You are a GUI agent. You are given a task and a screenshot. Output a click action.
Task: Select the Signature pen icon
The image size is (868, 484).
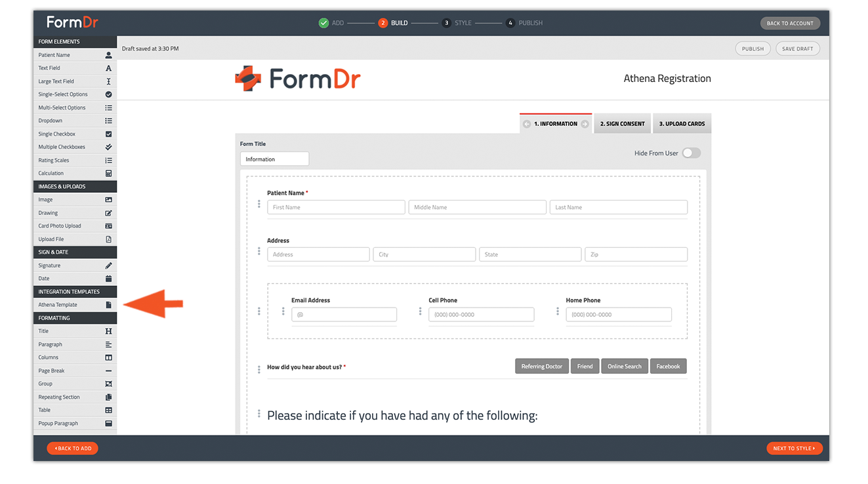point(109,266)
